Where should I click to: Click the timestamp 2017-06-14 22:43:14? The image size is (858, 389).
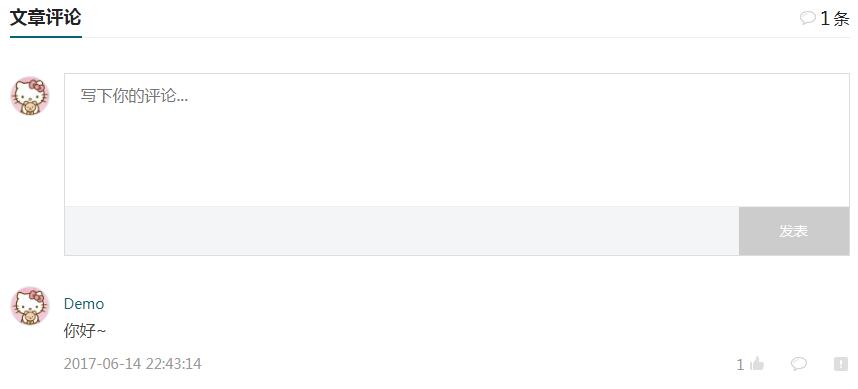[x=132, y=364]
